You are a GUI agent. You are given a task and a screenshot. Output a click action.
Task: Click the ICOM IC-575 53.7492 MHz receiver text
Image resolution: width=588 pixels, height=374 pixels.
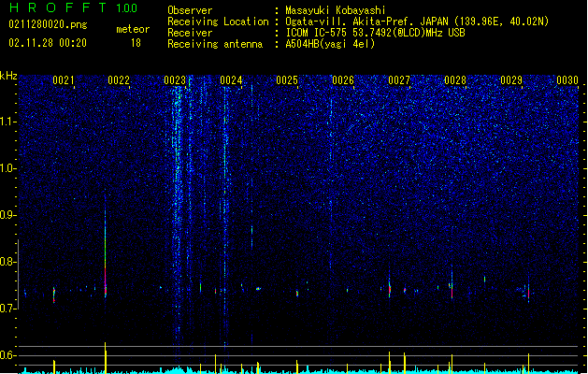375,33
